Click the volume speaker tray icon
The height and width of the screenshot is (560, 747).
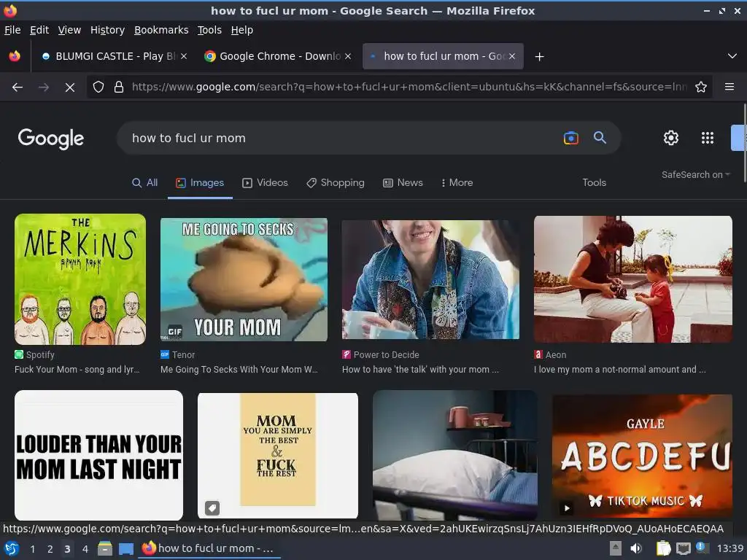[635, 548]
